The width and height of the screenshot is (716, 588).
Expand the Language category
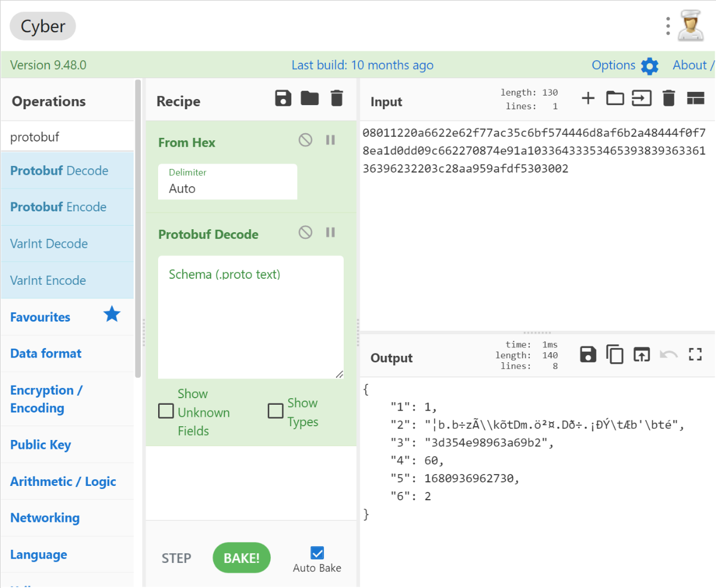pos(67,555)
